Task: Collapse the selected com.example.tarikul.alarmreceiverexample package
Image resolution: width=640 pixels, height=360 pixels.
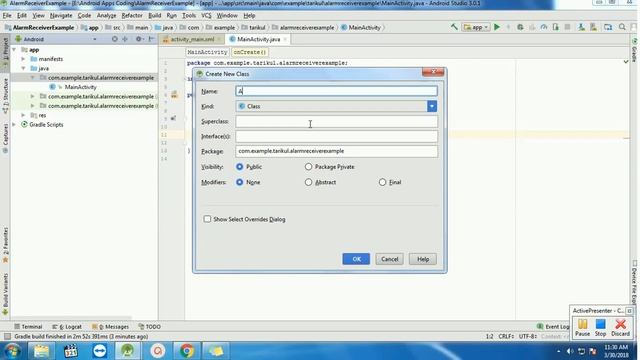Action: tap(33, 78)
